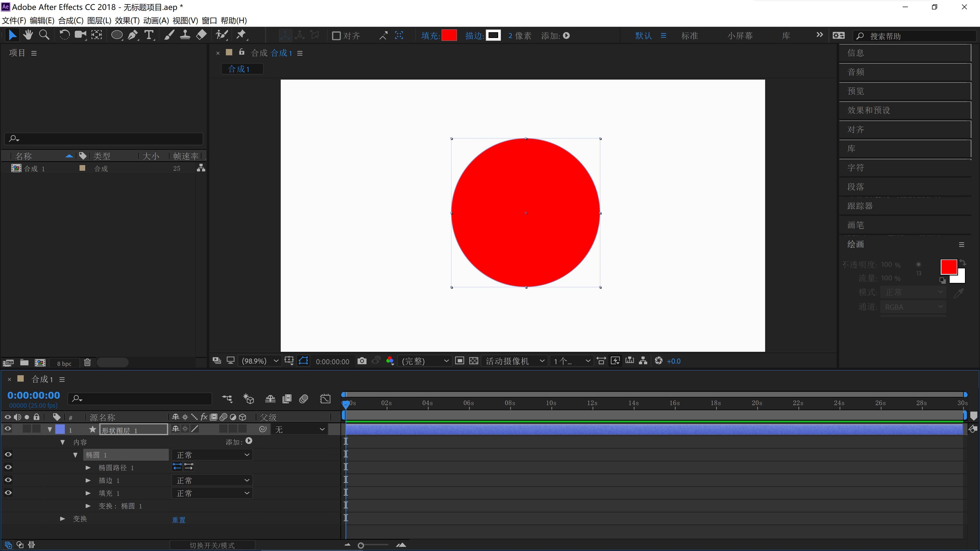Hide the 形状图层 1 layer eye

pyautogui.click(x=8, y=429)
